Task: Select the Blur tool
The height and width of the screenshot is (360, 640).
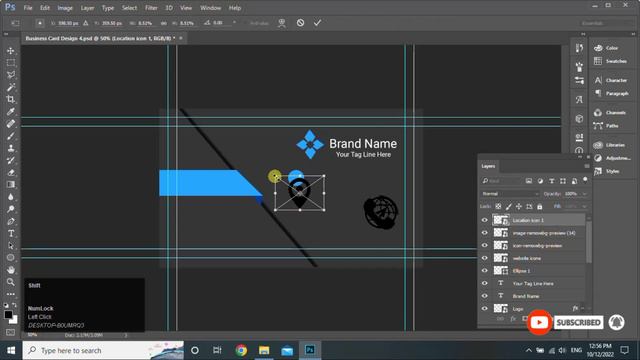Action: pos(11,197)
